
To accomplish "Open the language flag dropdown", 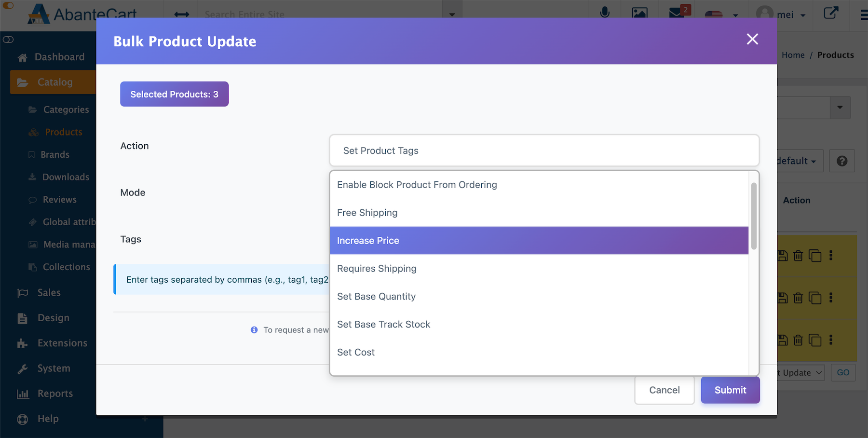I will 721,14.
